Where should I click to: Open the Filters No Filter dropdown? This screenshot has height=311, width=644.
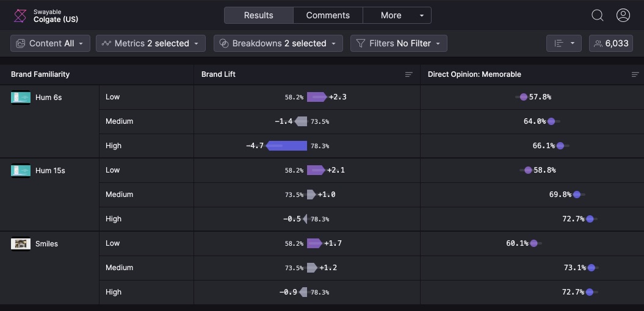tap(399, 43)
